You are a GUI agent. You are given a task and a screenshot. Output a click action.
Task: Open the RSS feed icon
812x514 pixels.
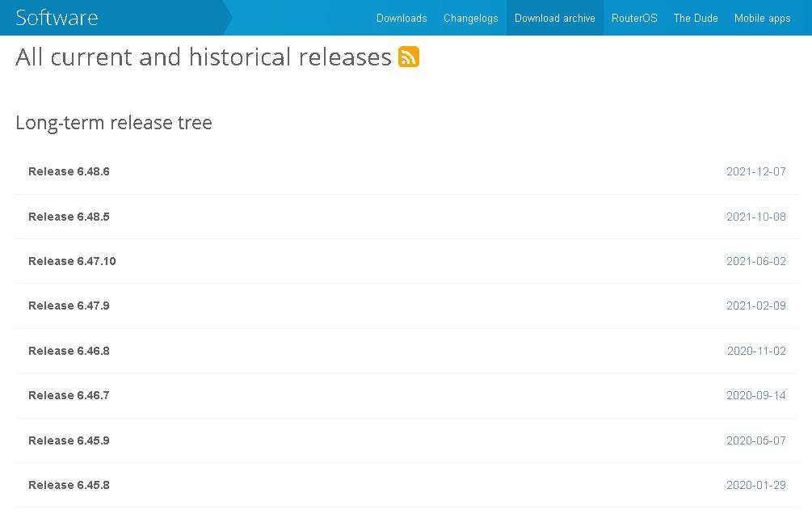click(x=409, y=57)
